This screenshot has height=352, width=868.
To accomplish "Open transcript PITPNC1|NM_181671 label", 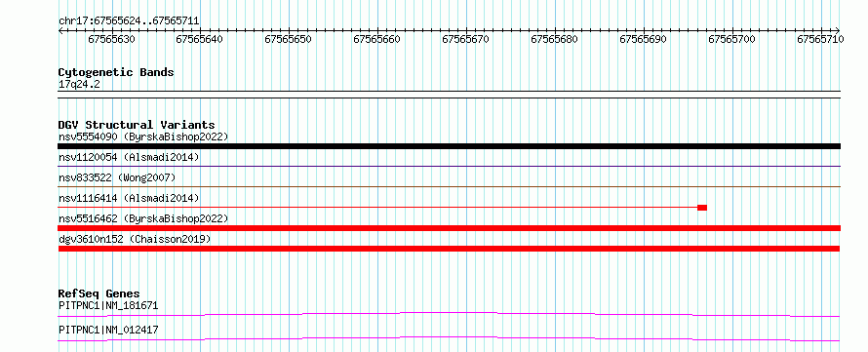I will pos(108,305).
